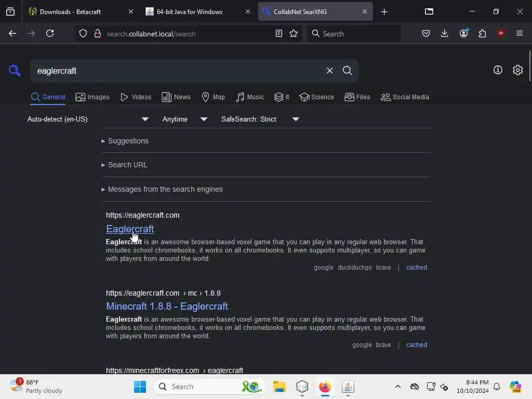Open the Windows Start menu
The image size is (532, 399).
point(140,387)
